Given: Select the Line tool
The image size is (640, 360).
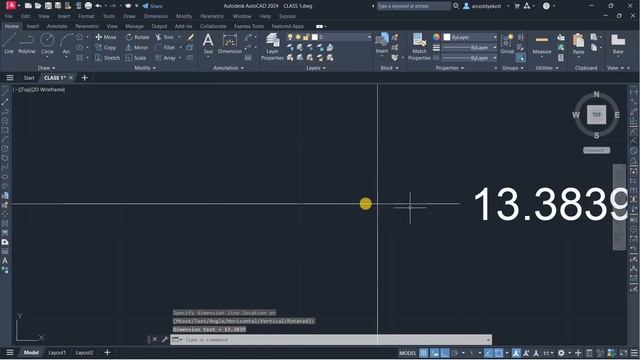Looking at the screenshot, I should pos(9,44).
